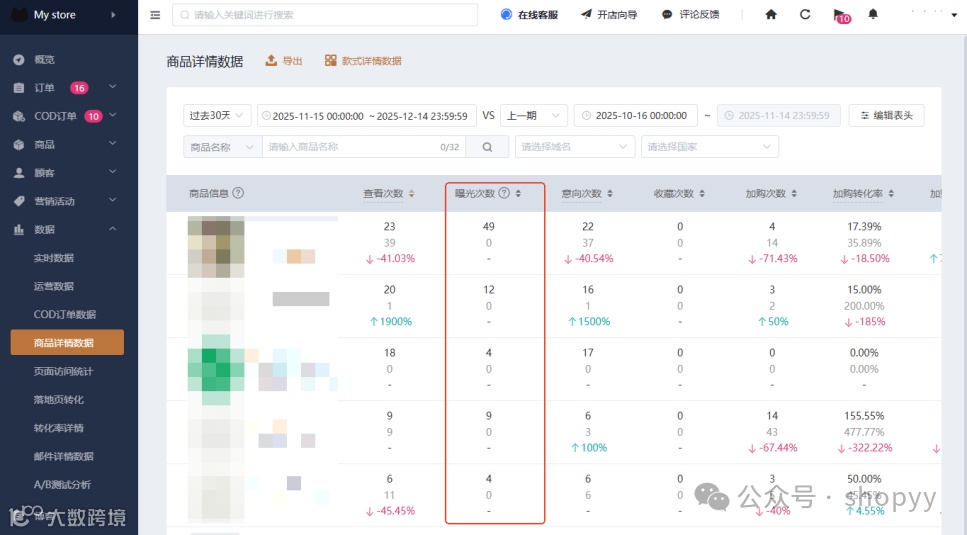Open the 款式详情数据 link
Image resolution: width=967 pixels, height=535 pixels.
(x=372, y=61)
